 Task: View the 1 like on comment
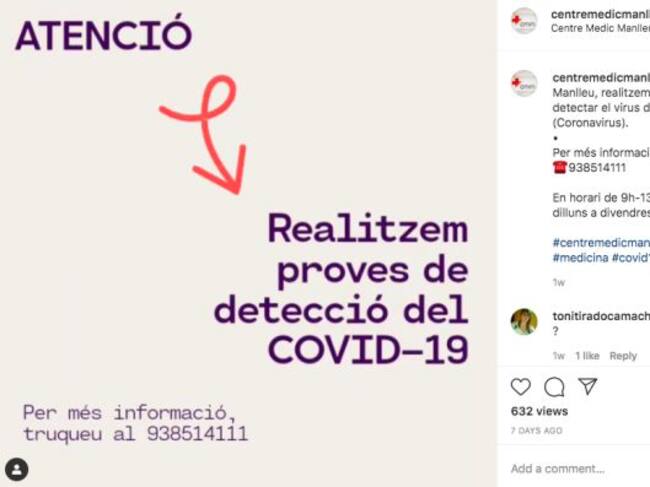[587, 356]
